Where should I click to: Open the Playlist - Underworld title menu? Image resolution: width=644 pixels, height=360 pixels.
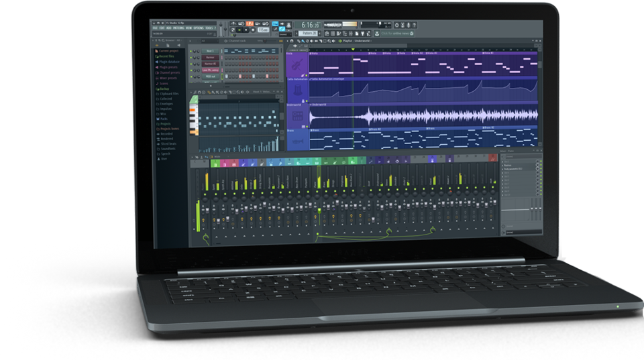click(x=356, y=41)
